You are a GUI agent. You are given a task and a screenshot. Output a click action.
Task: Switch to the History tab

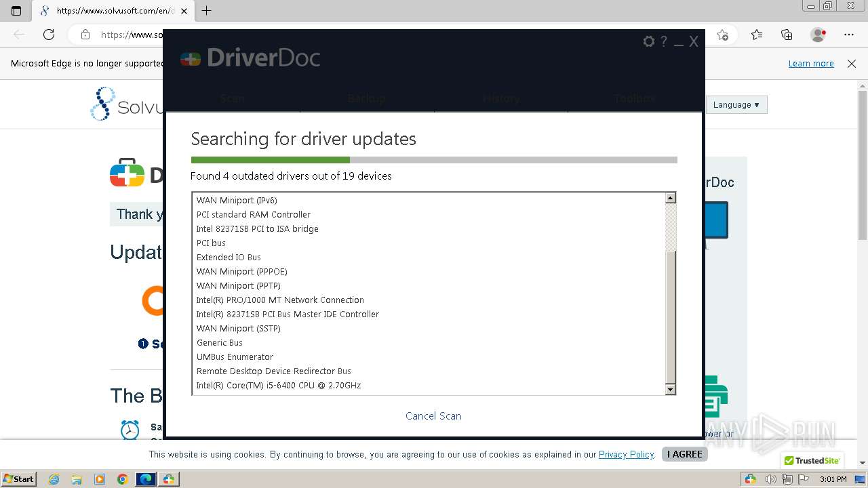(500, 98)
